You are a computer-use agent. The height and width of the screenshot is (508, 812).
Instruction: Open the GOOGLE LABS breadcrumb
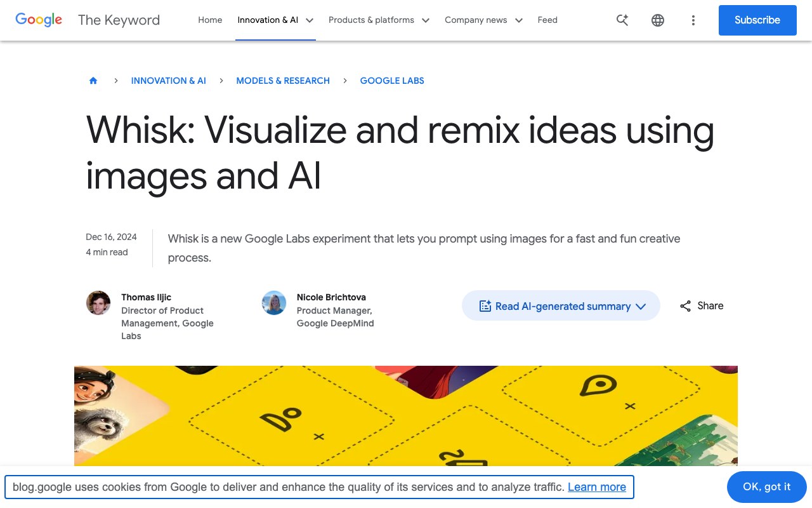(392, 81)
